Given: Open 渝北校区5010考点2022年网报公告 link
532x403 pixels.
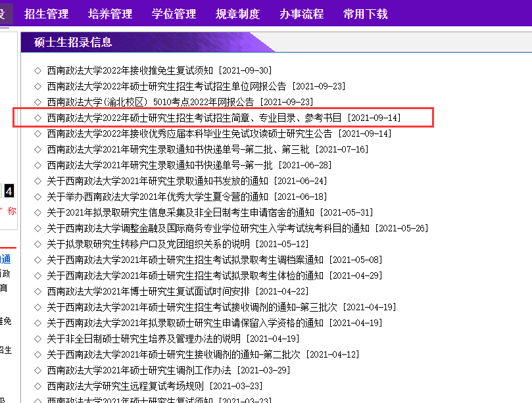Looking at the screenshot, I should point(151,102).
